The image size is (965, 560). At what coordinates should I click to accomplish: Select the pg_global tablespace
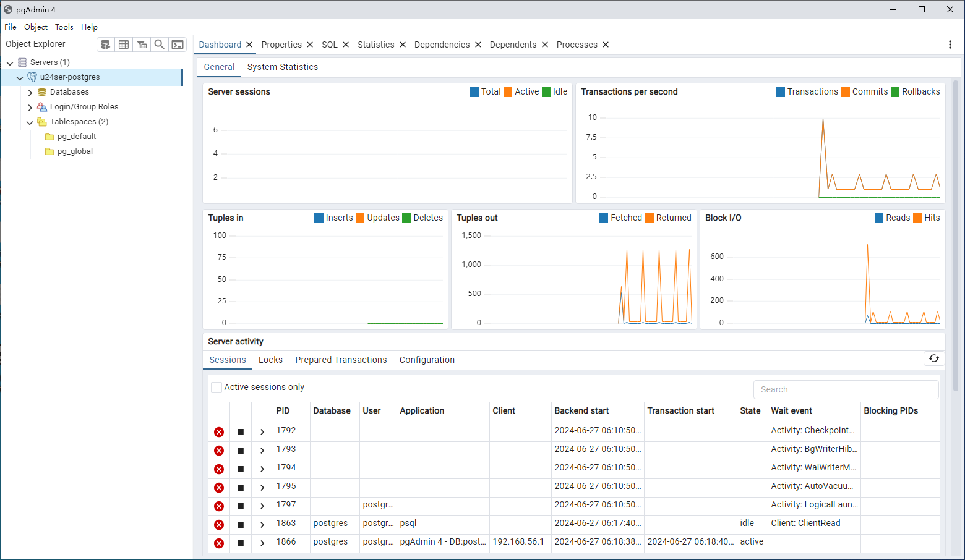pyautogui.click(x=75, y=151)
